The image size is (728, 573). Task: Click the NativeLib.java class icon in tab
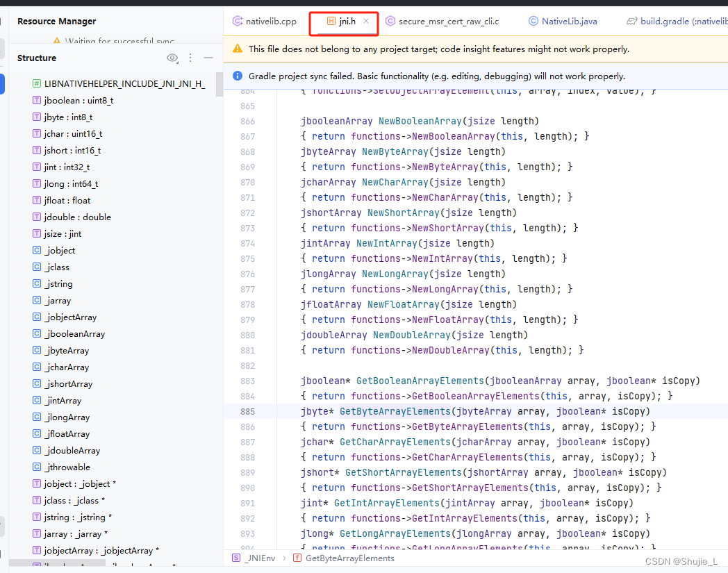[x=533, y=21]
